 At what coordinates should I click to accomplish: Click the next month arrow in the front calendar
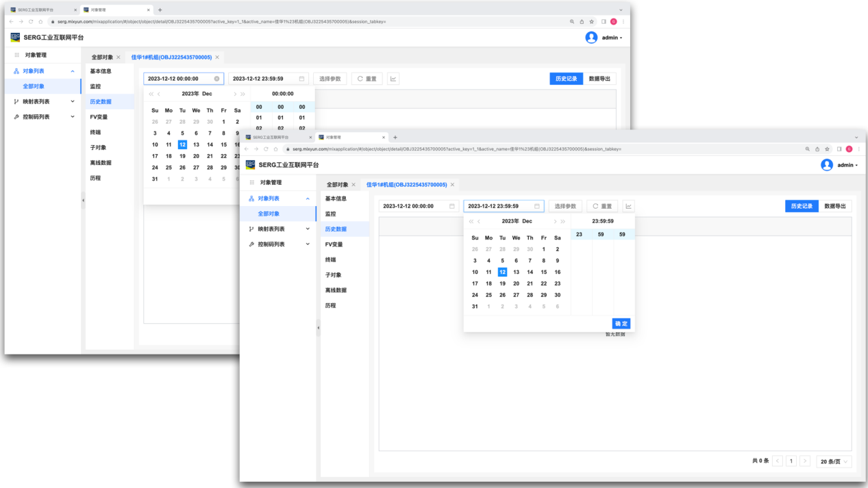[554, 222]
